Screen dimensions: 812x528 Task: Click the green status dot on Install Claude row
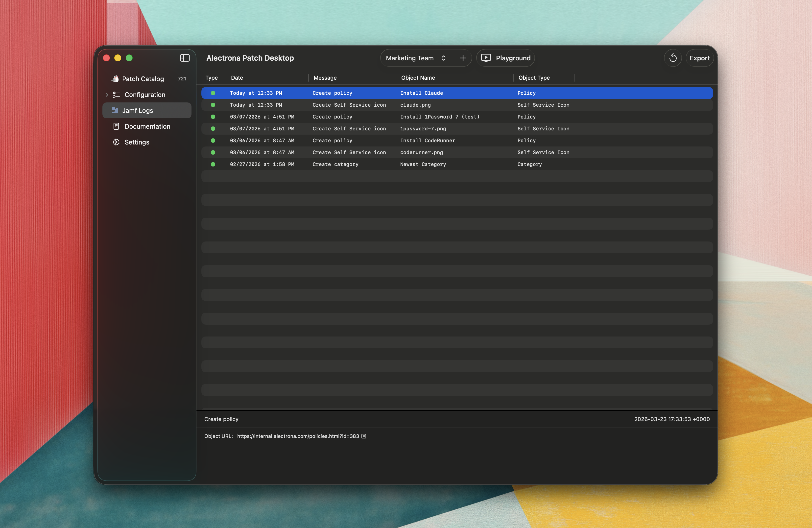tap(213, 93)
